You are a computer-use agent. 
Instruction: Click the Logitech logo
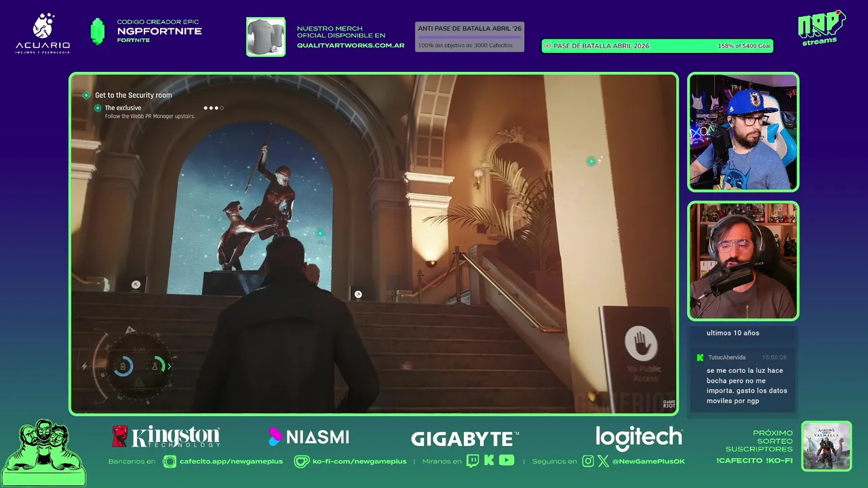(639, 438)
